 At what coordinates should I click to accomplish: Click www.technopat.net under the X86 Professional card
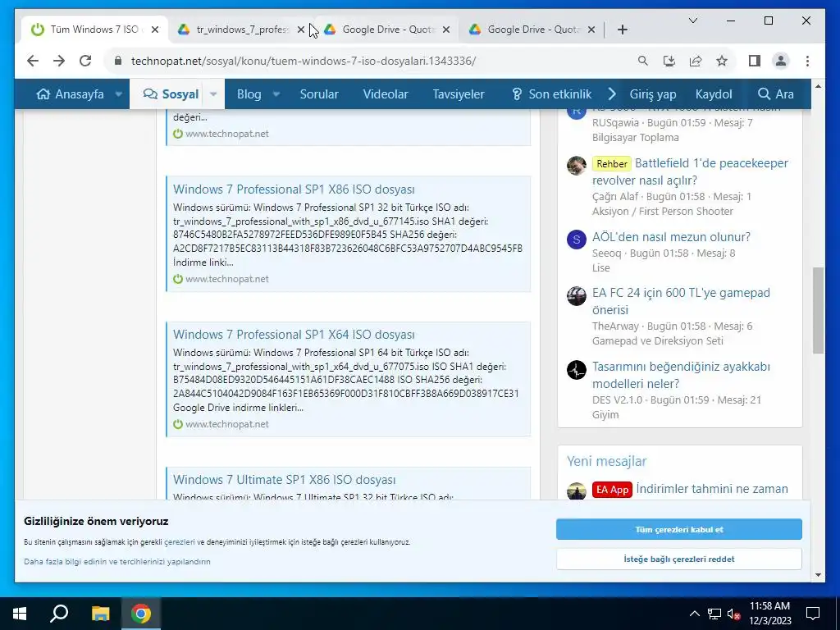226,279
